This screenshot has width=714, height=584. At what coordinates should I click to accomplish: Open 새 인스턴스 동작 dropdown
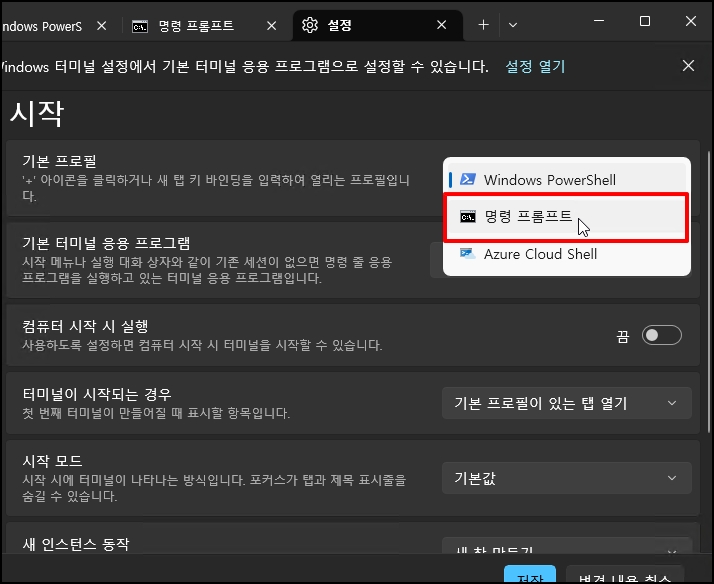(566, 545)
